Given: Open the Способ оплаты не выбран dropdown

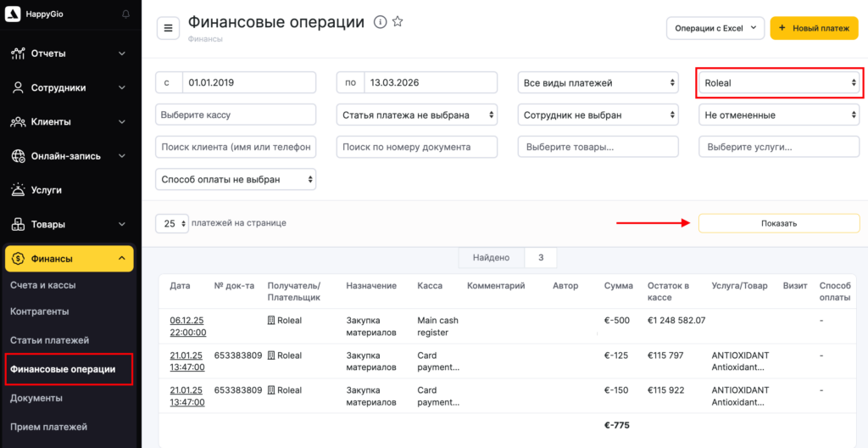Looking at the screenshot, I should click(236, 179).
